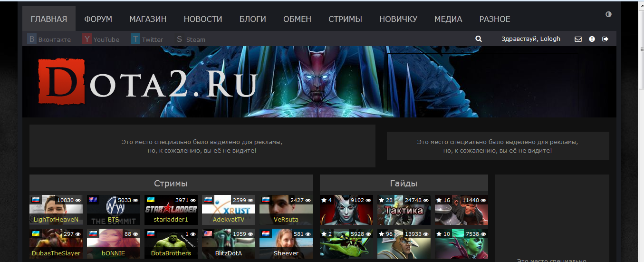Open the LighTofHeaveN stream thumbnail
644x262 pixels.
[56, 210]
